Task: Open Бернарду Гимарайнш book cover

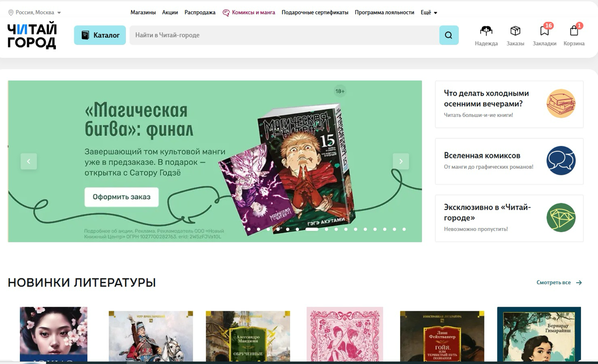Action: pyautogui.click(x=539, y=334)
